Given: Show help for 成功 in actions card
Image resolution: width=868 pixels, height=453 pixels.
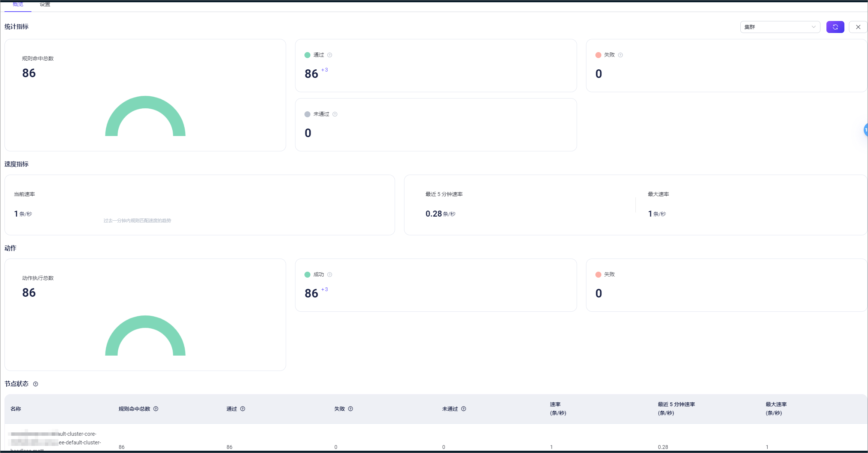Looking at the screenshot, I should (330, 275).
